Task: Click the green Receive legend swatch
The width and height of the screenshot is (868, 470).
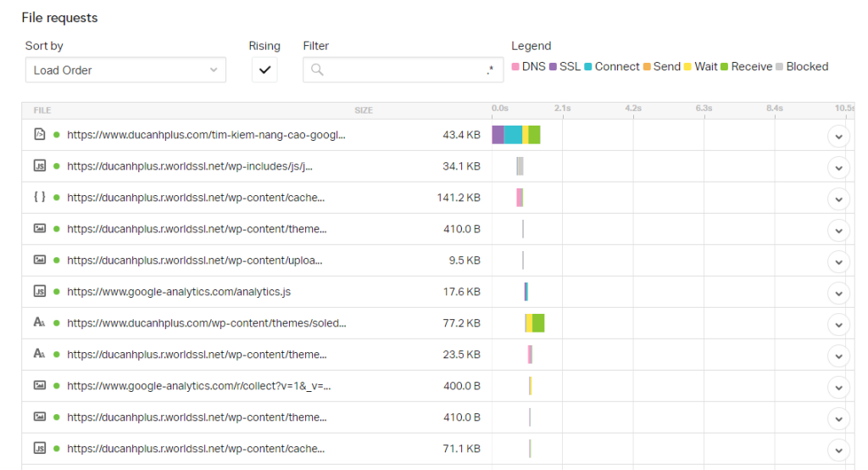Action: click(x=725, y=67)
